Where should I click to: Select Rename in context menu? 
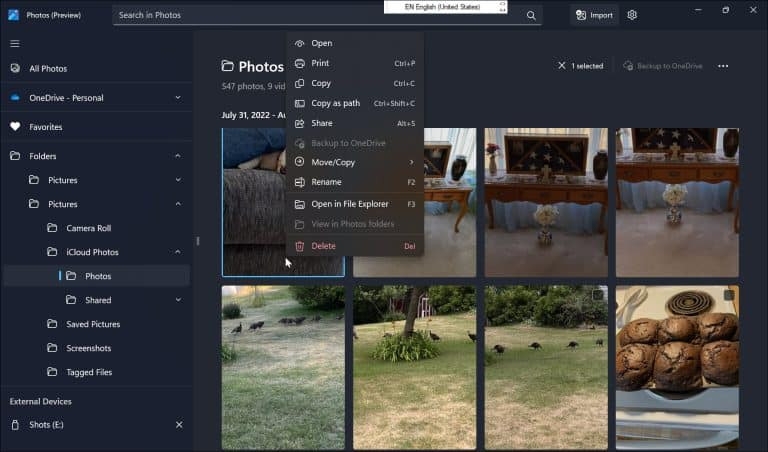(x=355, y=182)
